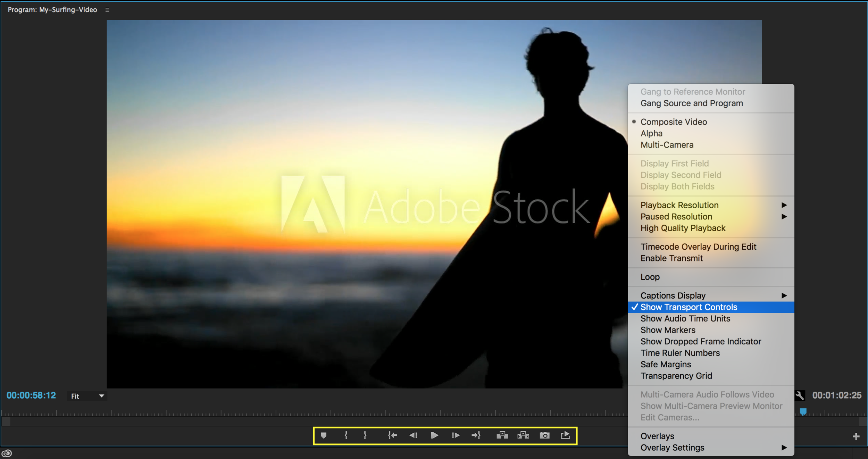
Task: Expand Playback Resolution submenu
Action: [711, 205]
